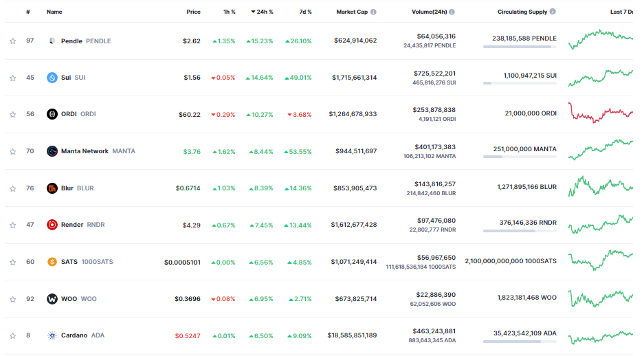Open Blur 7-day sparkline chart
This screenshot has height=356, width=644.
[x=601, y=186]
